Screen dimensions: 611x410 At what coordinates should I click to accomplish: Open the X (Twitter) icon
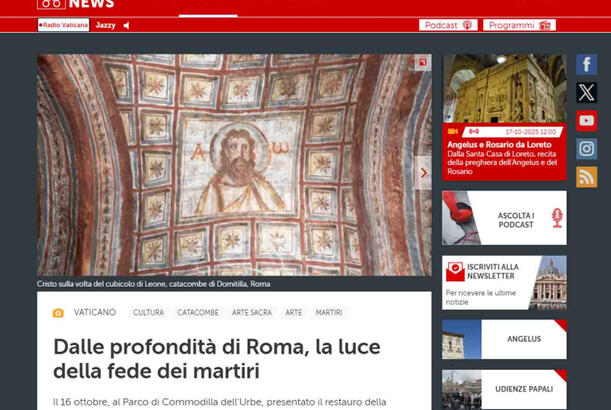tap(587, 92)
